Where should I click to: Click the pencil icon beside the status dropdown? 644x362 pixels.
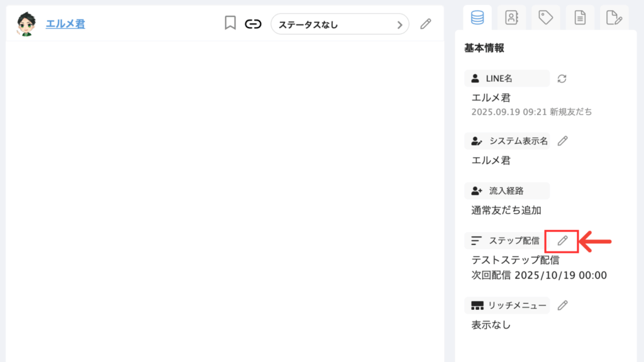(426, 24)
